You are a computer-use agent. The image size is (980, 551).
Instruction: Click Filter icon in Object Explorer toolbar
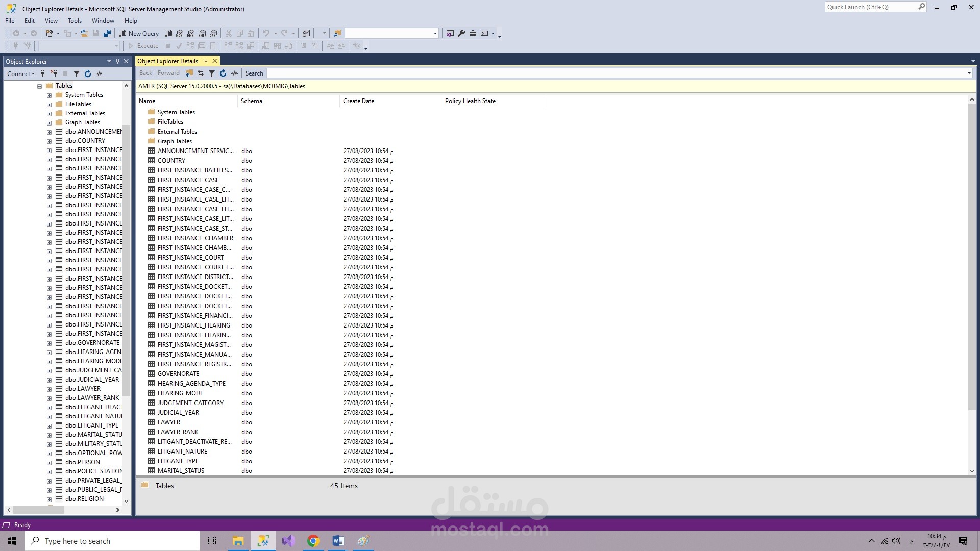(x=77, y=73)
